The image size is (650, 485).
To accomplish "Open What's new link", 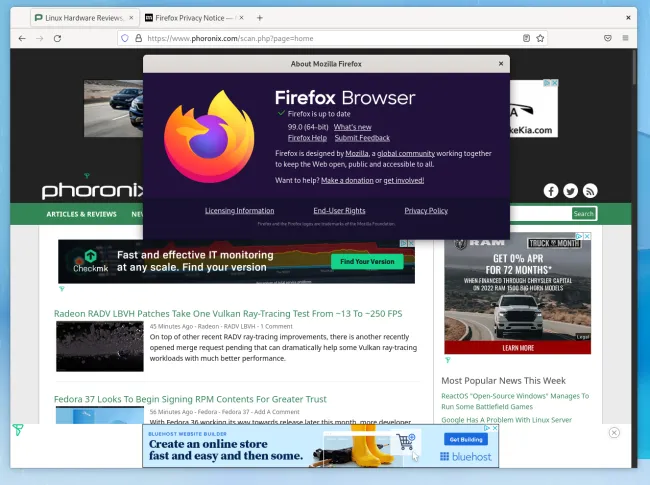I will (352, 127).
